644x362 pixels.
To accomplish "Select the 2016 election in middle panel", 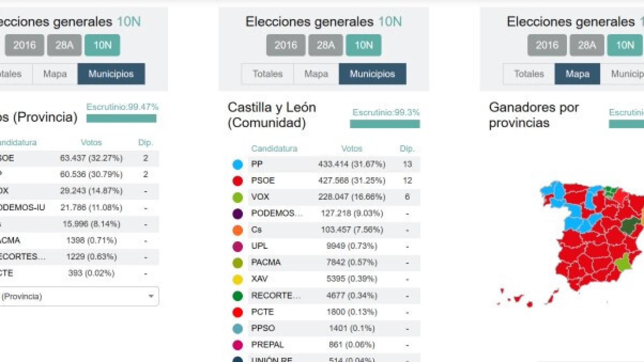I will click(285, 45).
